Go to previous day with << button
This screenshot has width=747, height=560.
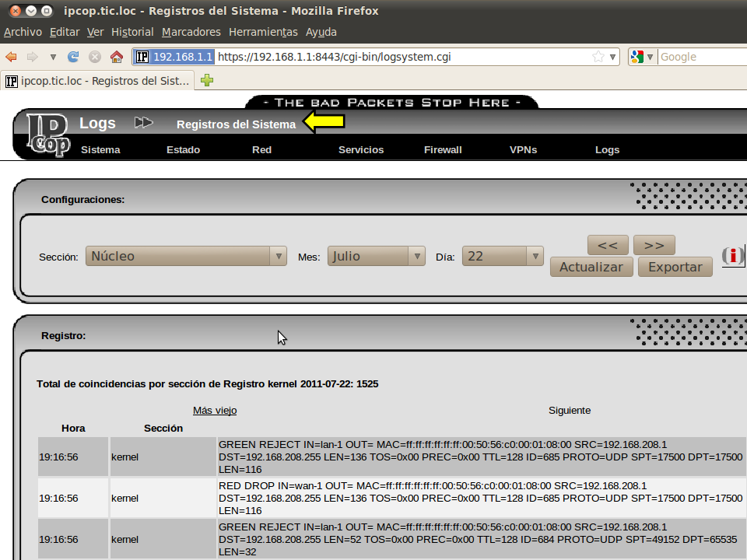click(608, 245)
